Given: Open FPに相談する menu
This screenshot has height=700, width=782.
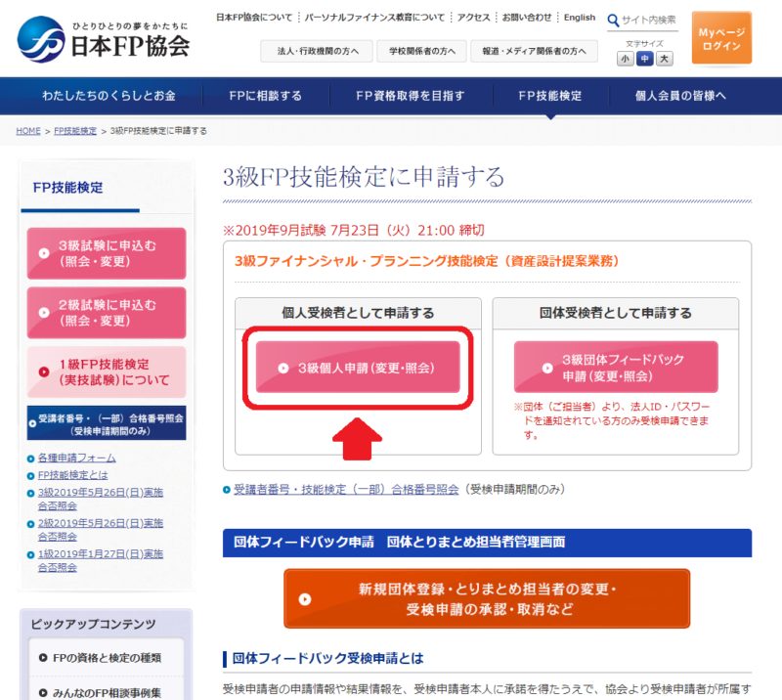Looking at the screenshot, I should [x=265, y=96].
